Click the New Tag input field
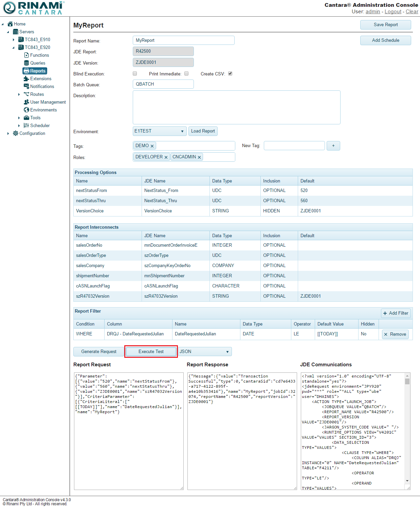The image size is (420, 508). pos(294,146)
